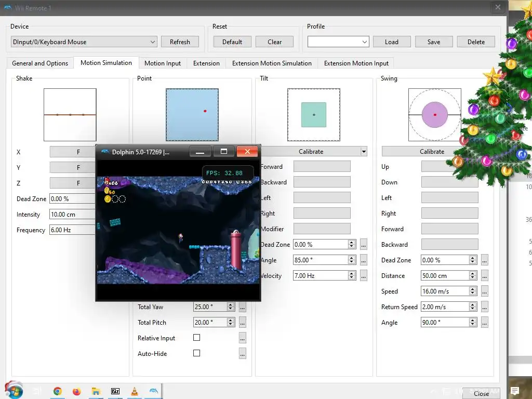Image resolution: width=532 pixels, height=399 pixels.
Task: Click the Dolphin emulator taskbar icon
Action: (153, 391)
